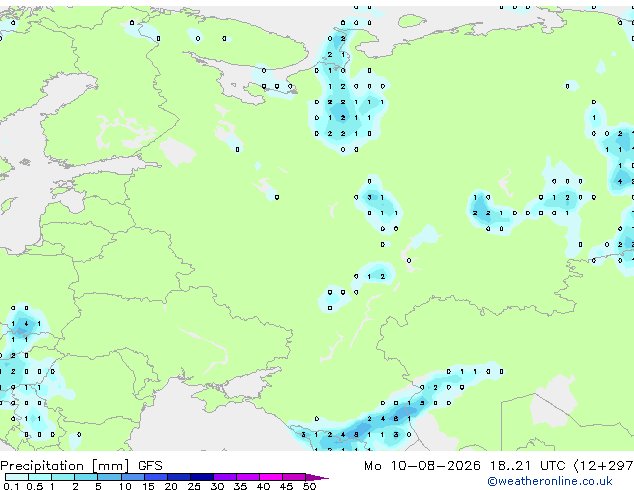Select the 10–15 mm legend swatch
634x490 pixels.
click(132, 477)
